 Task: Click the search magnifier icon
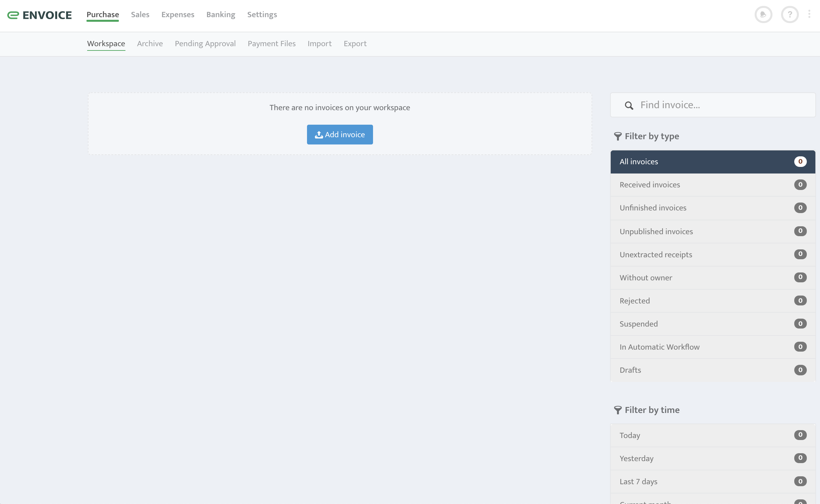click(629, 105)
